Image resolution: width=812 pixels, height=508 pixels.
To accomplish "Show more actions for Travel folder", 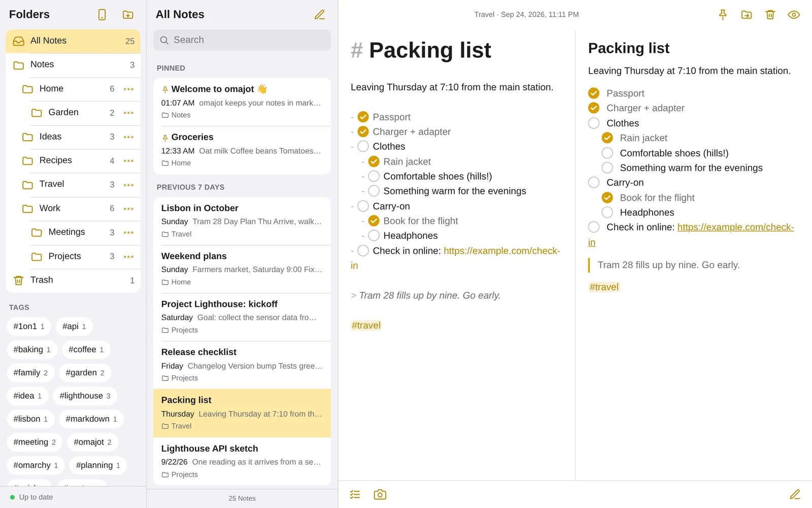I will coord(128,184).
